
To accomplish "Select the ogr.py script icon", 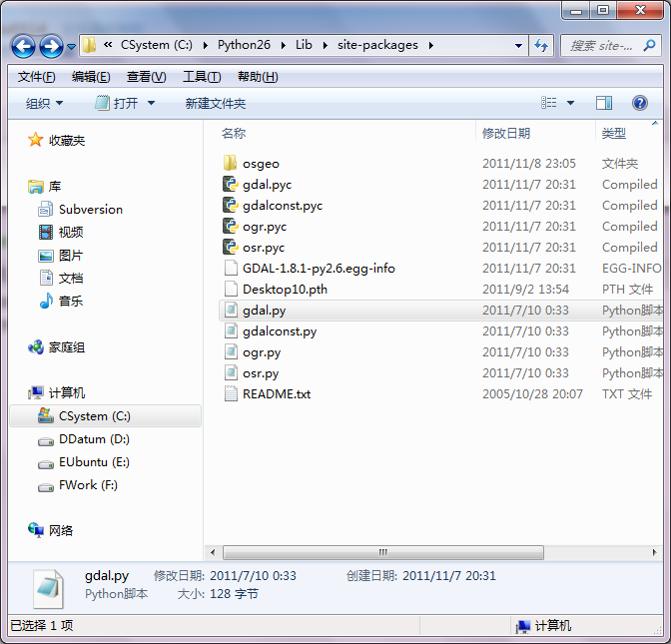I will coord(231,351).
